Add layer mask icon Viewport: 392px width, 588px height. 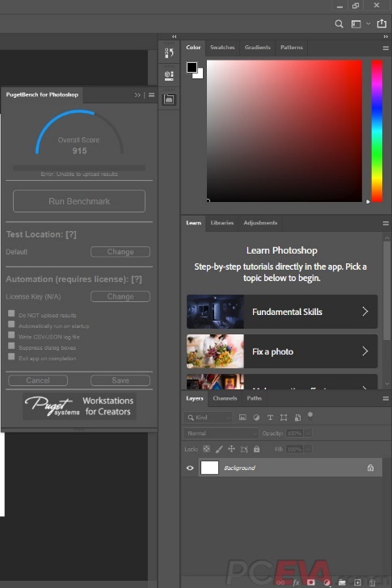pyautogui.click(x=311, y=582)
